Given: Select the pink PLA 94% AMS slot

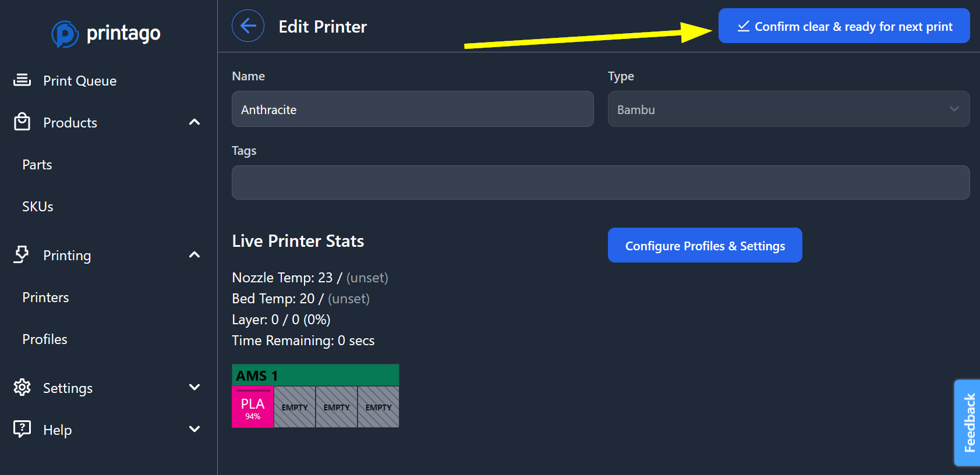Looking at the screenshot, I should point(253,407).
